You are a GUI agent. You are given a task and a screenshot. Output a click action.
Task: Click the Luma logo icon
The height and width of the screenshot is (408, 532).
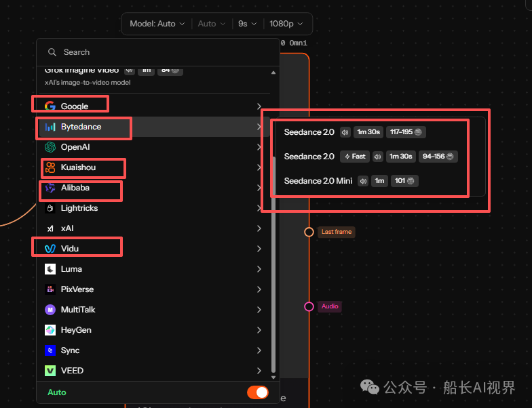50,269
